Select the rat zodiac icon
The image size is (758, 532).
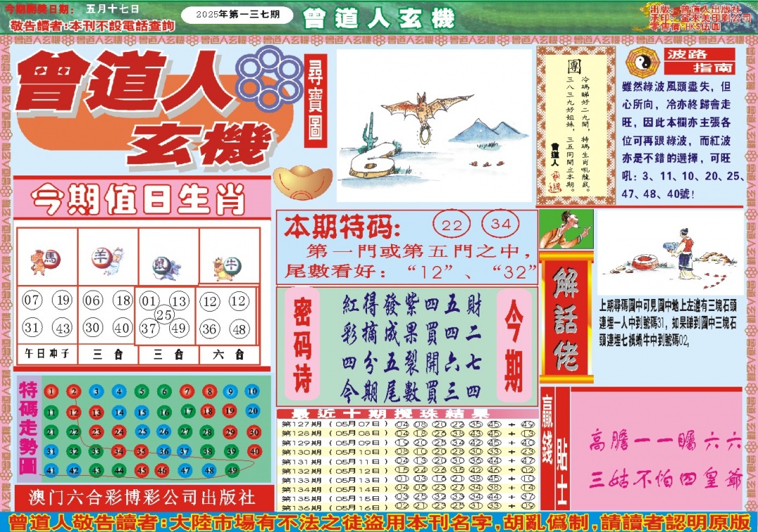tap(166, 265)
